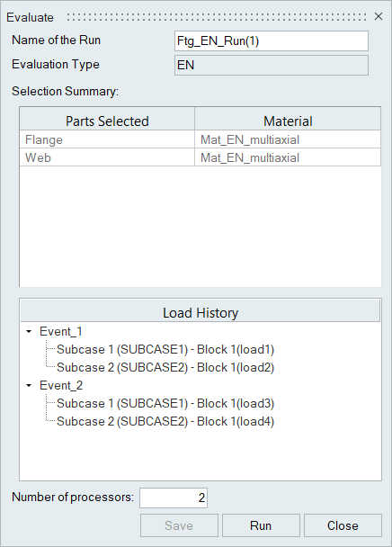The width and height of the screenshot is (392, 547).
Task: Click the Number of processors field
Action: click(174, 498)
